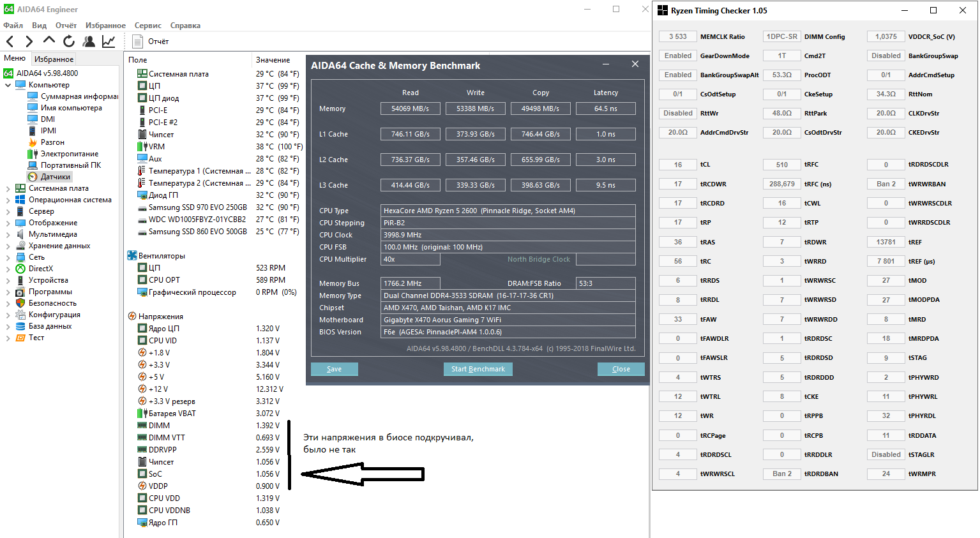
Task: Click the Программы icon in the tree
Action: pyautogui.click(x=20, y=292)
